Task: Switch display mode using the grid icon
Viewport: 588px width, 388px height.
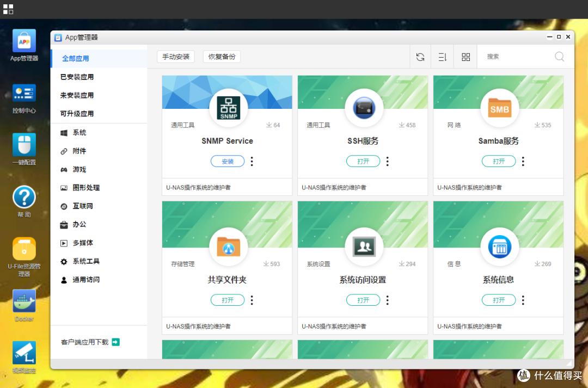Action: [x=465, y=56]
